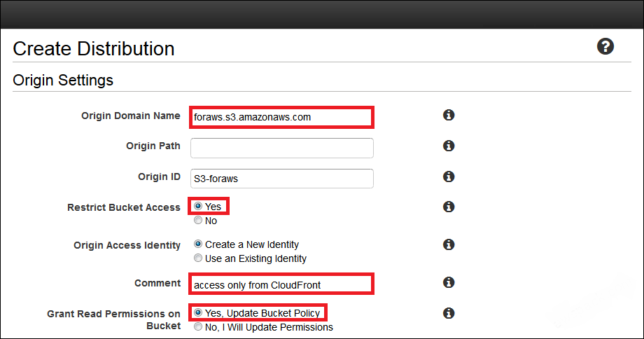Select No for Restrict Bucket Access
Image resolution: width=644 pixels, height=339 pixels.
click(198, 220)
